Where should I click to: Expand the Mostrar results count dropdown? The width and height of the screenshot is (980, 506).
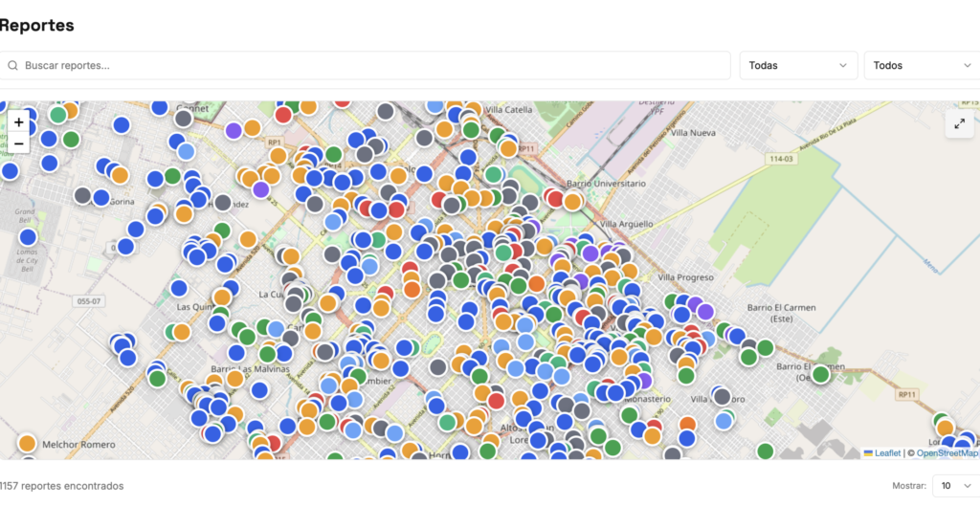point(954,486)
